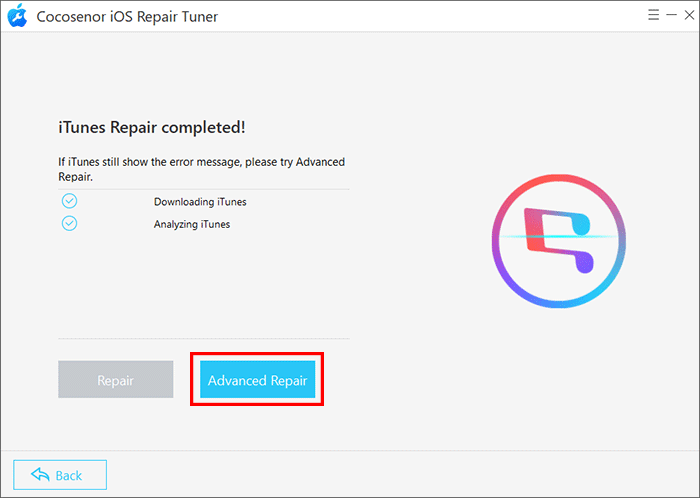The height and width of the screenshot is (498, 700).
Task: Minimize the iOS Repair Tuner window
Action: (x=671, y=15)
